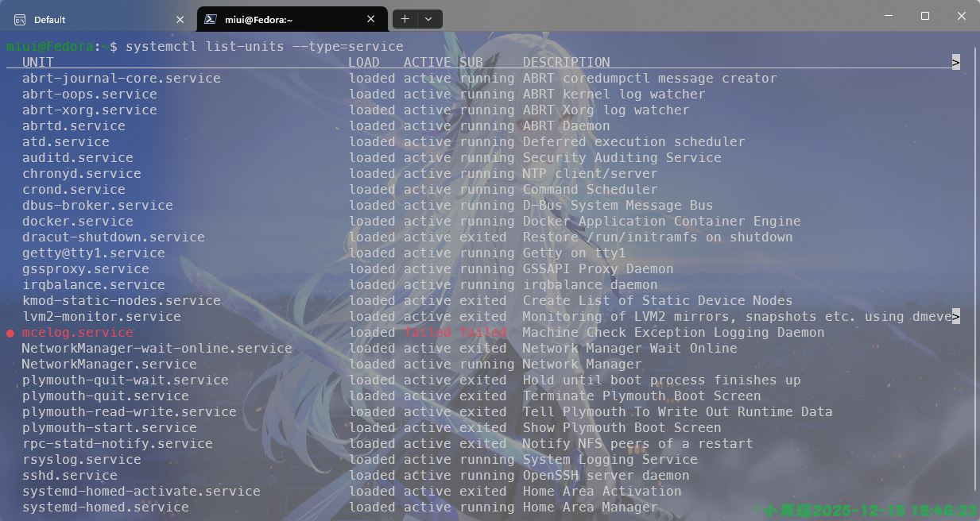The width and height of the screenshot is (980, 521).
Task: Click the docker.service entry
Action: 77,221
